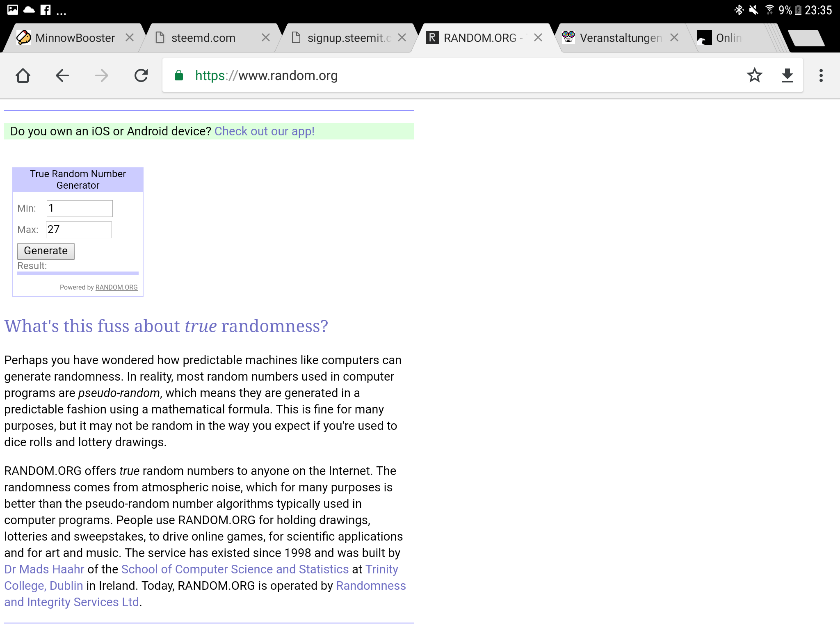Close the steemd.com tab
The height and width of the screenshot is (630, 840).
tap(266, 38)
